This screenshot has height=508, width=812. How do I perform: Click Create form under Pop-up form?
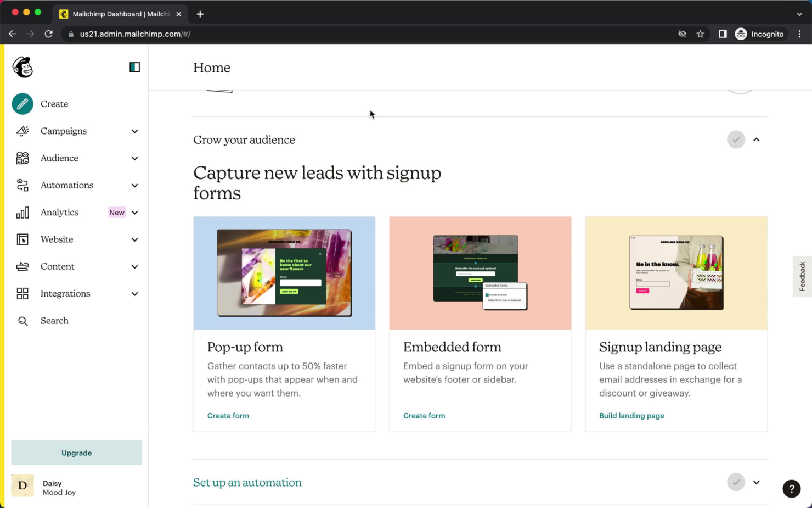pyautogui.click(x=228, y=416)
